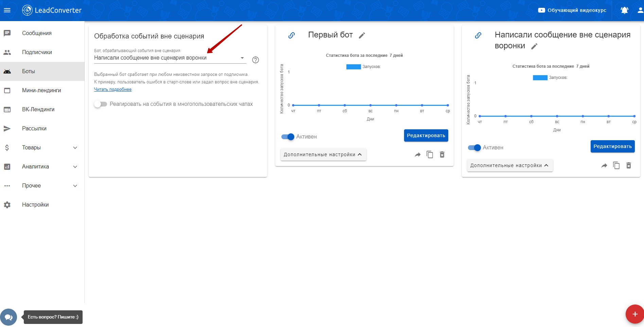Image resolution: width=644 pixels, height=327 pixels.
Task: Click the Прочее dots icon
Action: 7,186
